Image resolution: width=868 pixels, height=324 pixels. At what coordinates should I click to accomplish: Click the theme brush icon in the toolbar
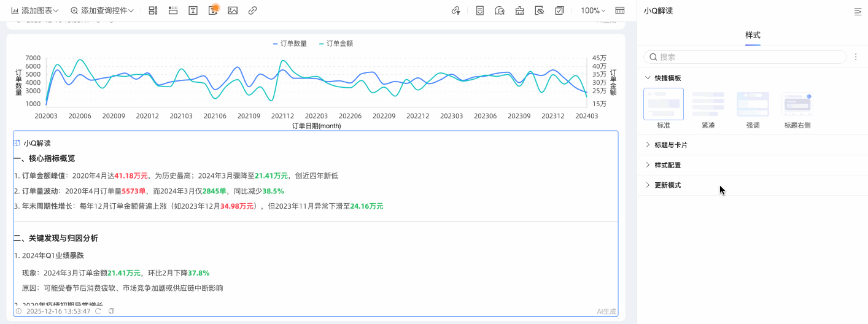pos(519,10)
